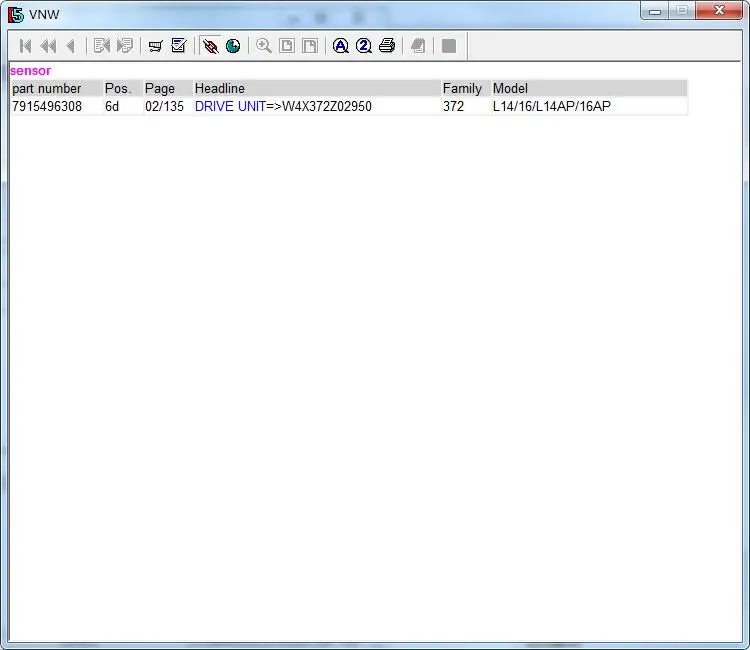Click the single left arrow previous icon
Image resolution: width=750 pixels, height=650 pixels.
click(71, 46)
